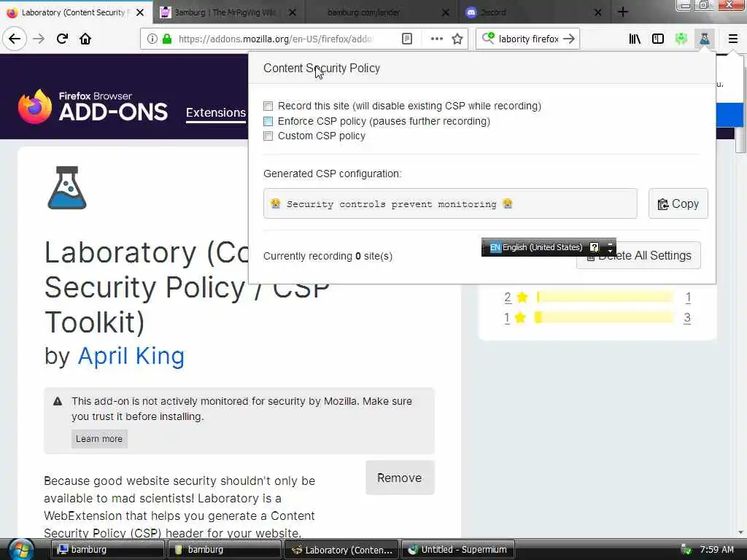Tick the Custom CSP policy checkbox
The height and width of the screenshot is (560, 747).
click(x=268, y=136)
